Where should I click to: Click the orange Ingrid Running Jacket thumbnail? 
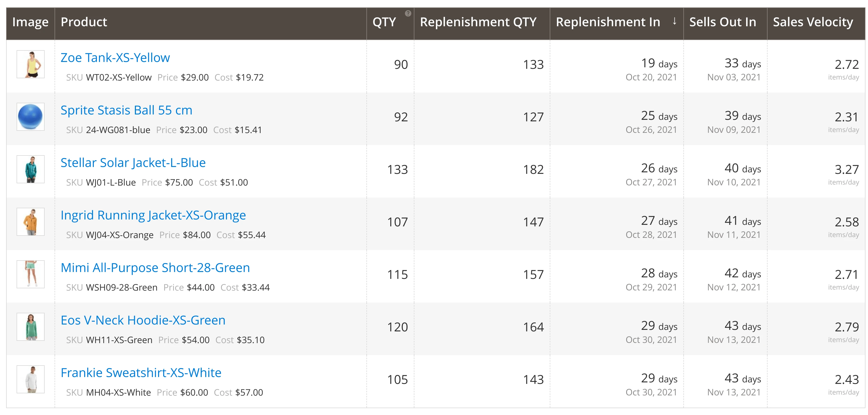[x=31, y=222]
